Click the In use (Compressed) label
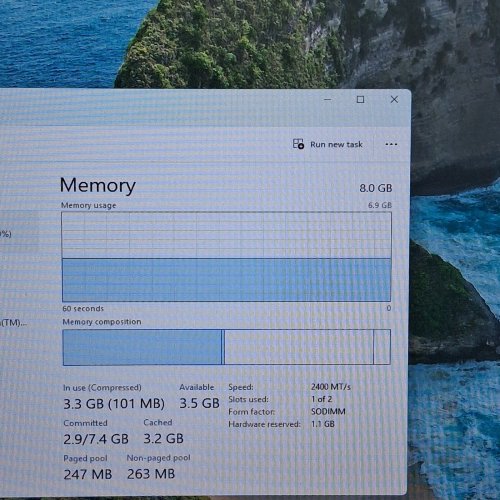 [102, 388]
